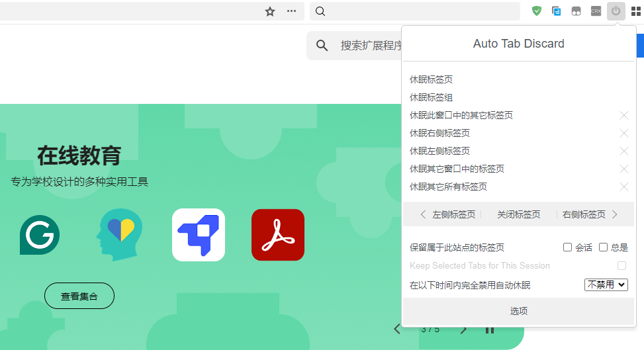Check the 会话 checkbox
The image size is (644, 352).
point(568,247)
